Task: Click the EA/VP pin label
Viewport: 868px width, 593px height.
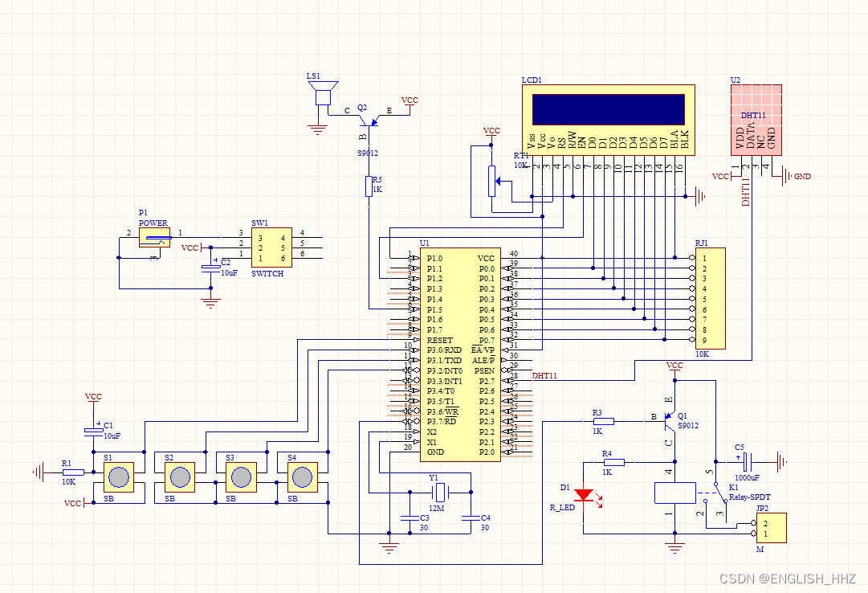Action: coord(483,350)
